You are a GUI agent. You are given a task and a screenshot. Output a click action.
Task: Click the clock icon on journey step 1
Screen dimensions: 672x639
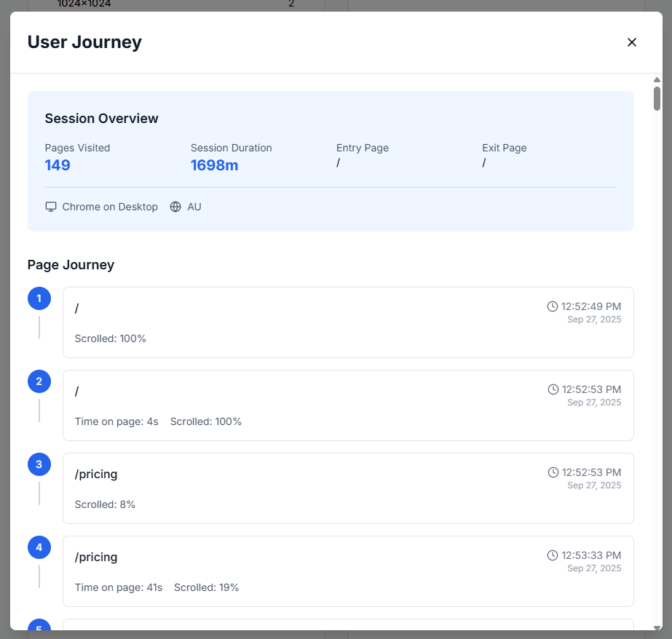553,306
